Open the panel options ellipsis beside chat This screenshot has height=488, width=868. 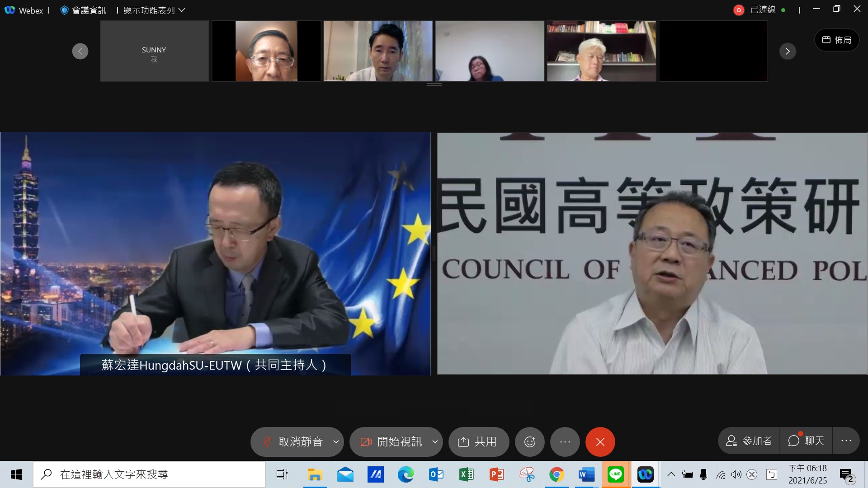(x=846, y=441)
